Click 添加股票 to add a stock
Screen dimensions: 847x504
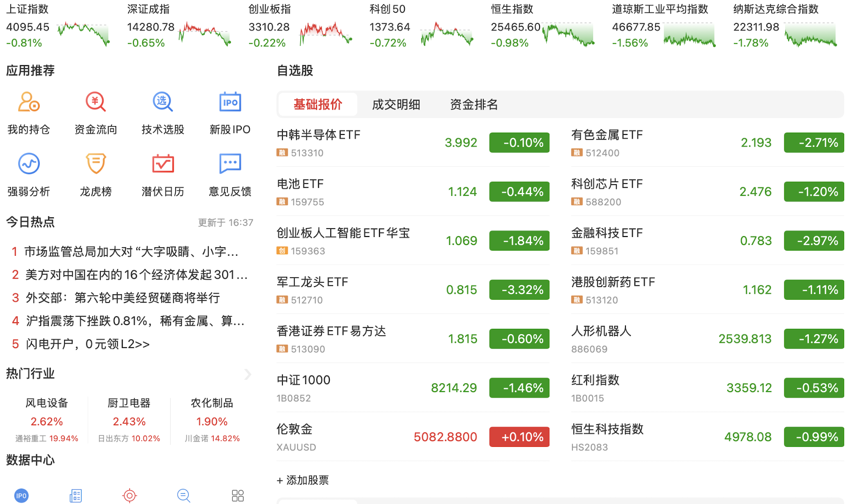click(303, 480)
